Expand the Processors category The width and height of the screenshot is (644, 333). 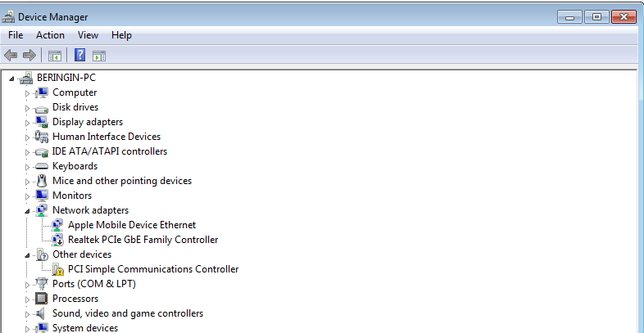27,299
